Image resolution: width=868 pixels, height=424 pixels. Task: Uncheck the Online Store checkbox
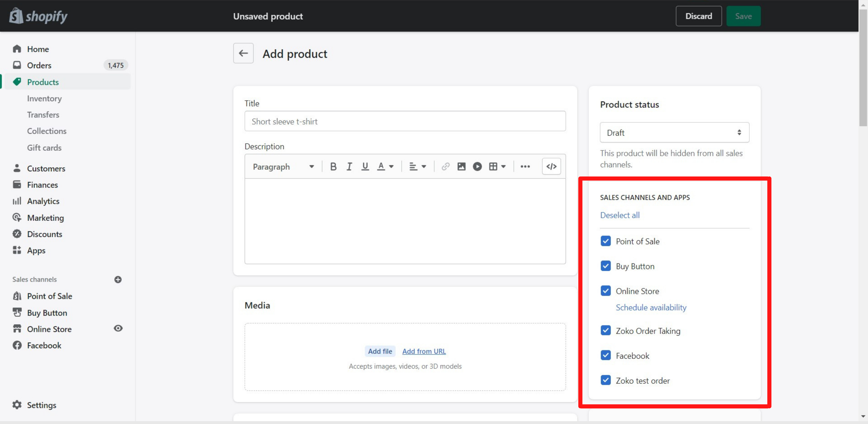tap(606, 291)
